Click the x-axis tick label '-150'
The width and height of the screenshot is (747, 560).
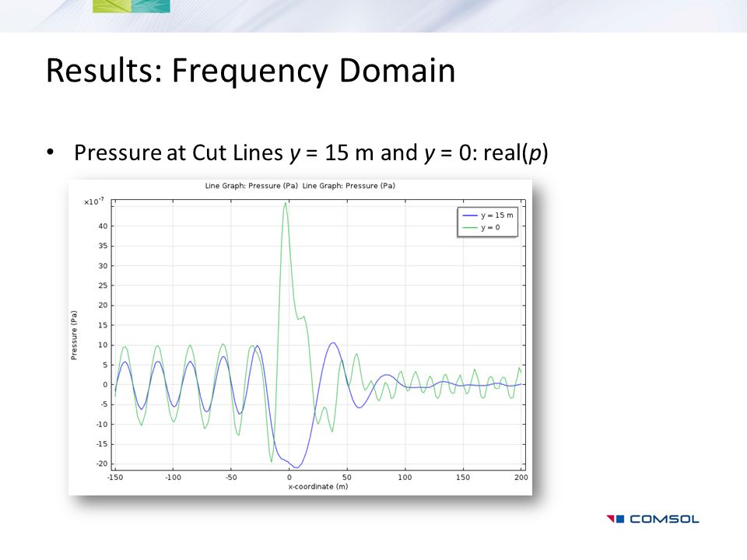(x=115, y=477)
